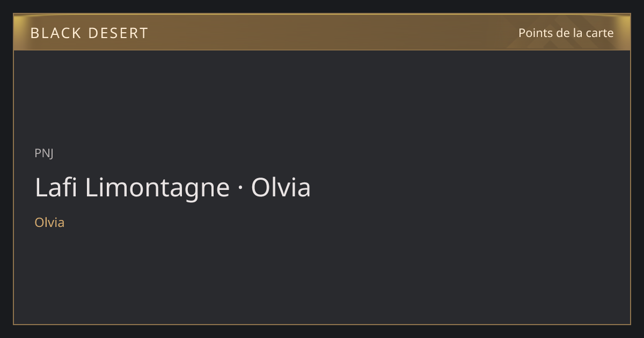Image resolution: width=644 pixels, height=338 pixels.
Task: Open the Points de la carte link
Action: point(566,33)
